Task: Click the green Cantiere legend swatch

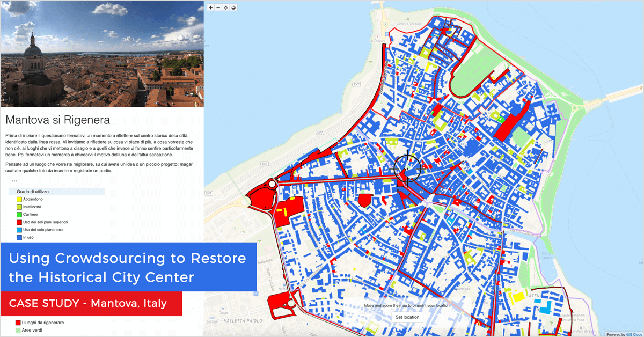Action: (19, 214)
